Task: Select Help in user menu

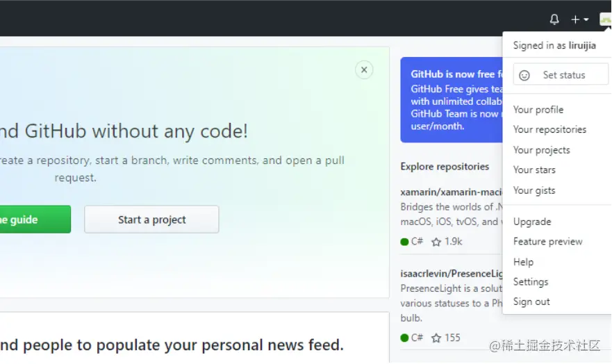Action: tap(523, 262)
